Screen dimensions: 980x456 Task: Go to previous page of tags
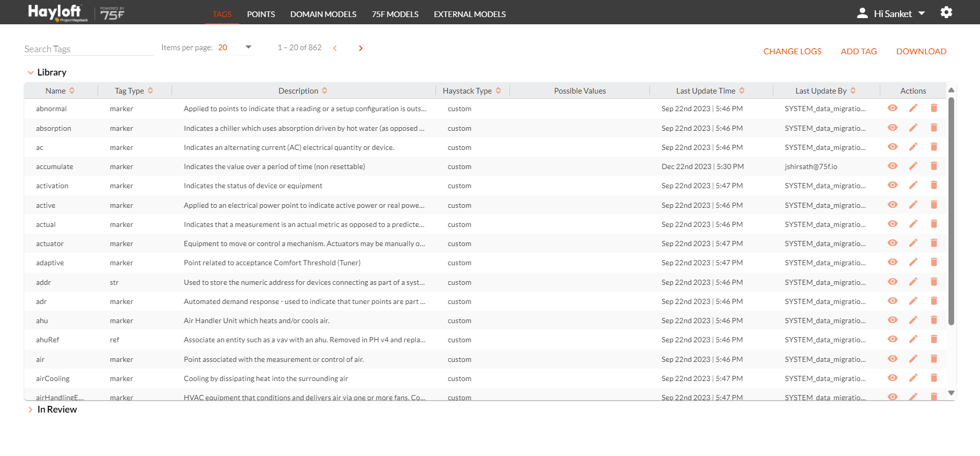(335, 48)
